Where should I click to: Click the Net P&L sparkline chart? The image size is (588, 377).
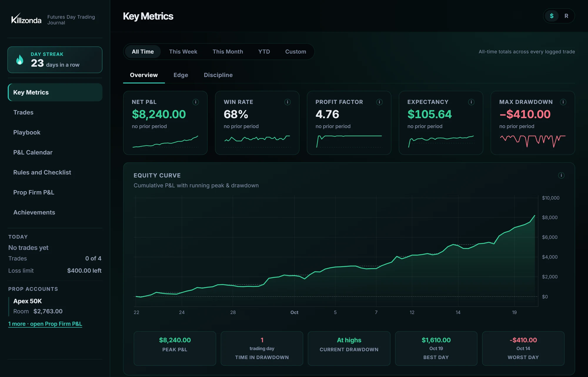click(165, 141)
